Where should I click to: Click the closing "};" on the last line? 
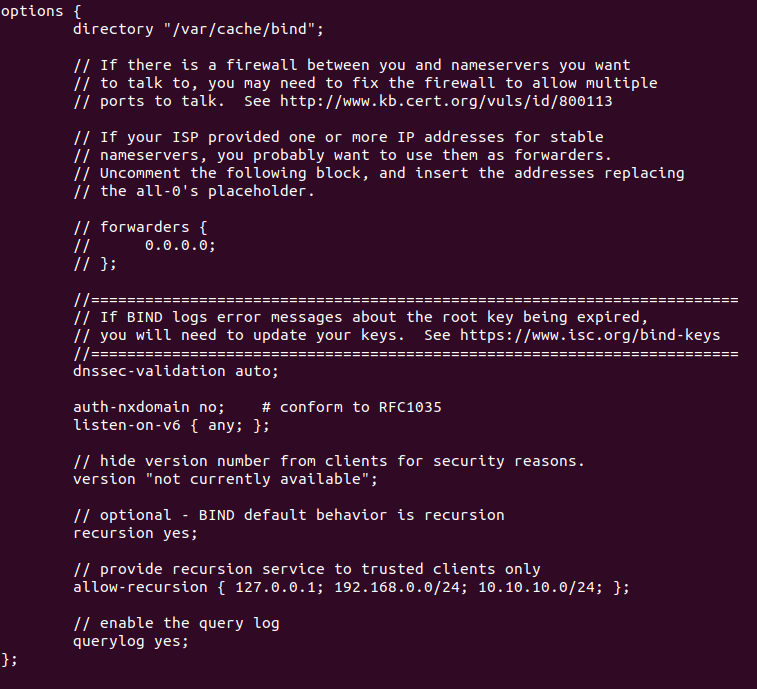coord(10,659)
